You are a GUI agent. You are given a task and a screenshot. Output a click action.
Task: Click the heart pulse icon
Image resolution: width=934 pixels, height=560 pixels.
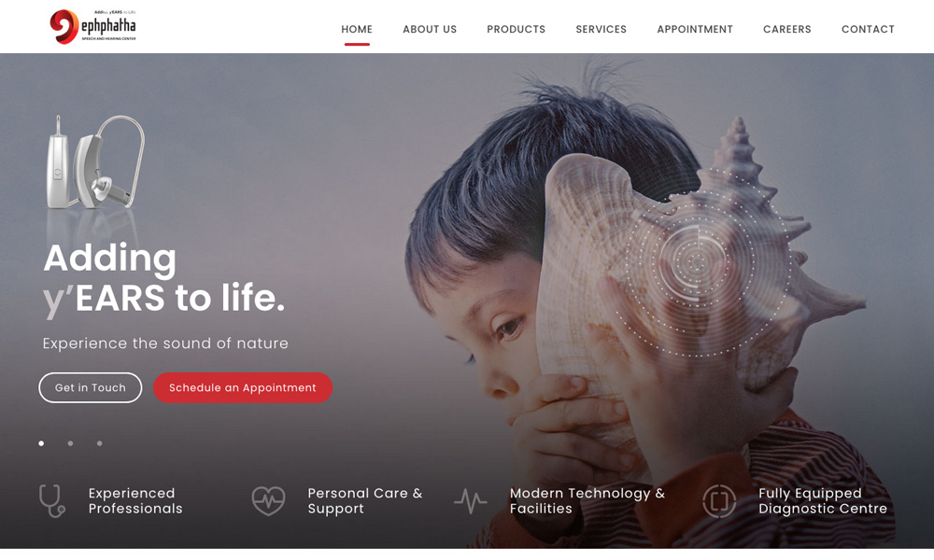[x=268, y=500]
